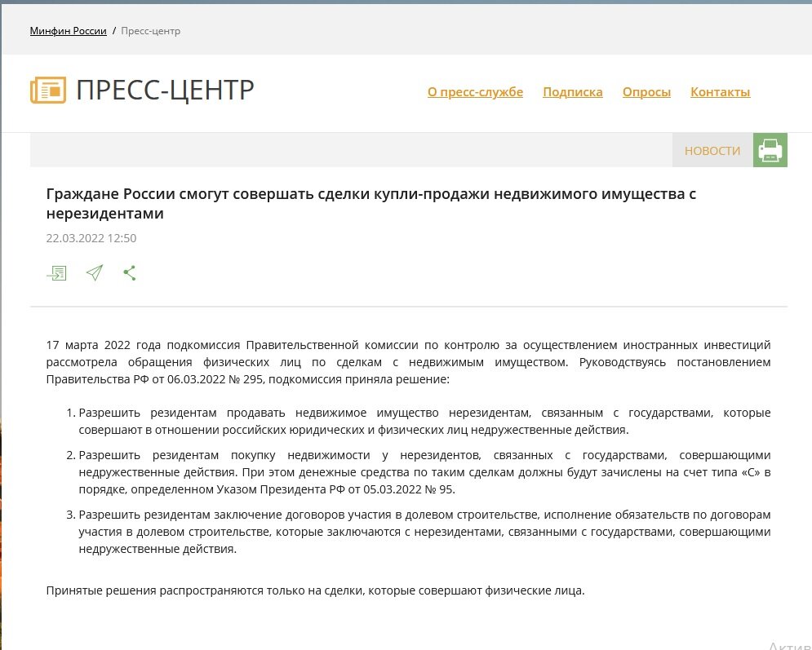Click the document export icon under the date

(56, 272)
